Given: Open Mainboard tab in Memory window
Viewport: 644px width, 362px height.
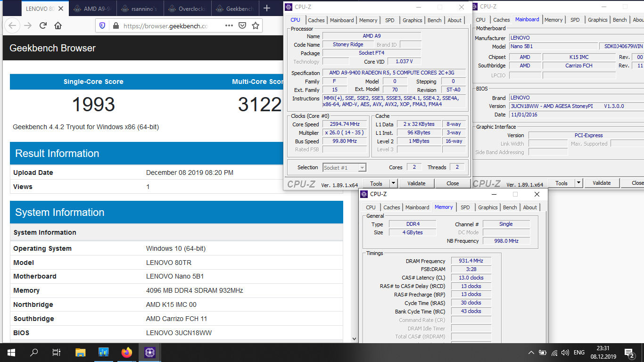Looking at the screenshot, I should click(417, 207).
